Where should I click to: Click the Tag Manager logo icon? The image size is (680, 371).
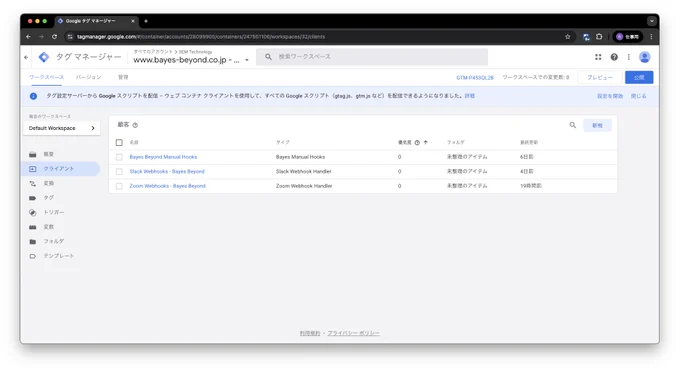pos(44,57)
